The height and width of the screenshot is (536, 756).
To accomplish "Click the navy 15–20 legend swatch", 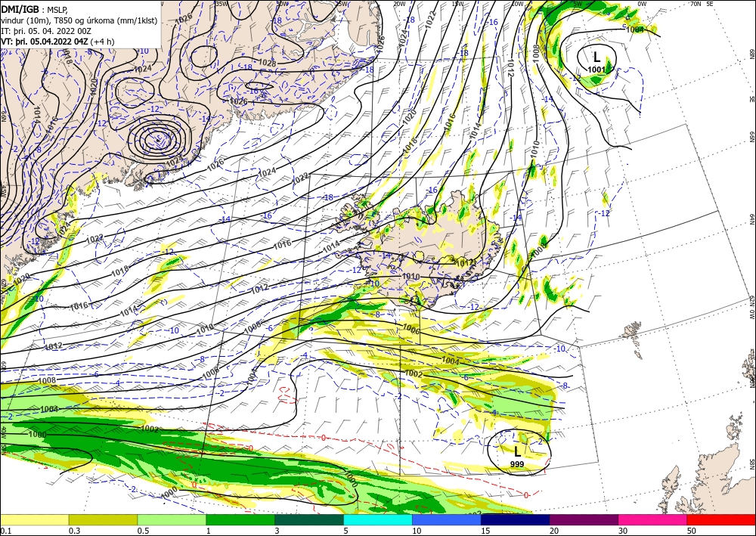I will pos(516,519).
